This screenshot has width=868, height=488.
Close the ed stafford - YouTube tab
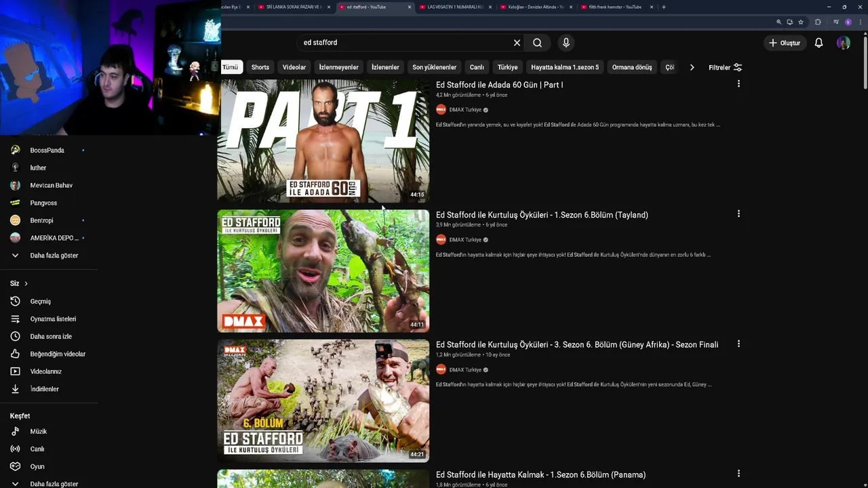[410, 7]
